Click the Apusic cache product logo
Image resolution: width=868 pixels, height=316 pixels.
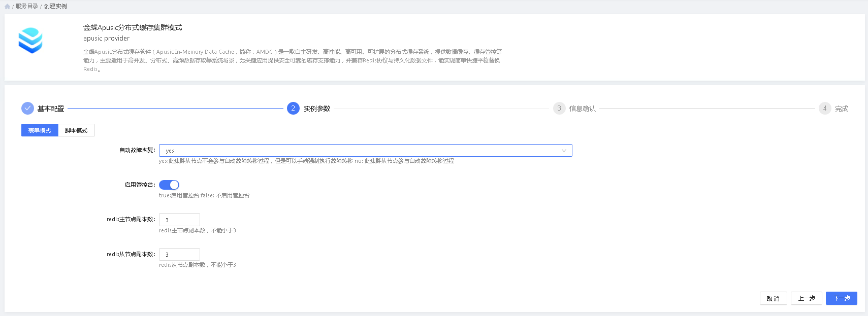coord(30,41)
